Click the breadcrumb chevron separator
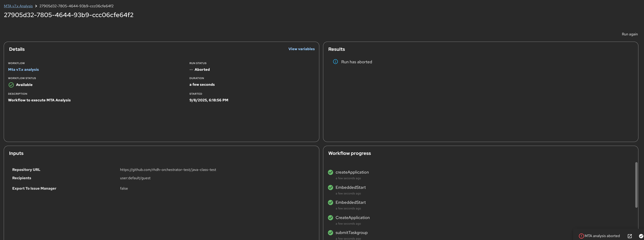 [x=36, y=6]
